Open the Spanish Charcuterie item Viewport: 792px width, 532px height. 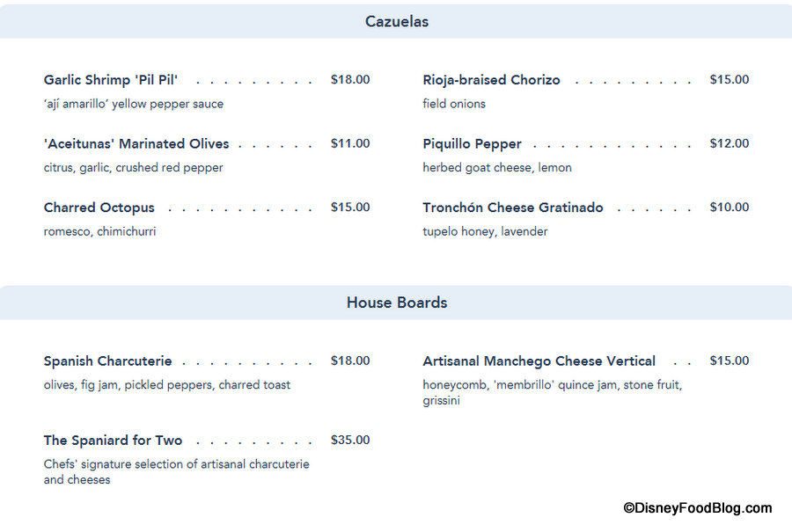108,361
